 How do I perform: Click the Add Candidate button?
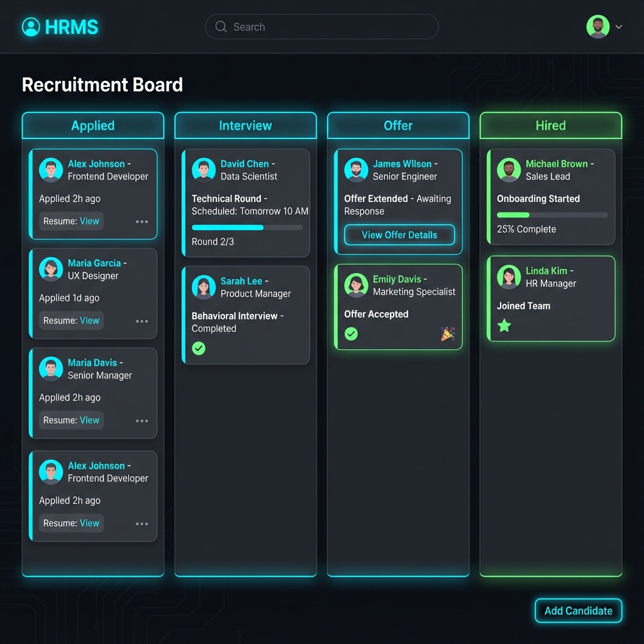[578, 611]
